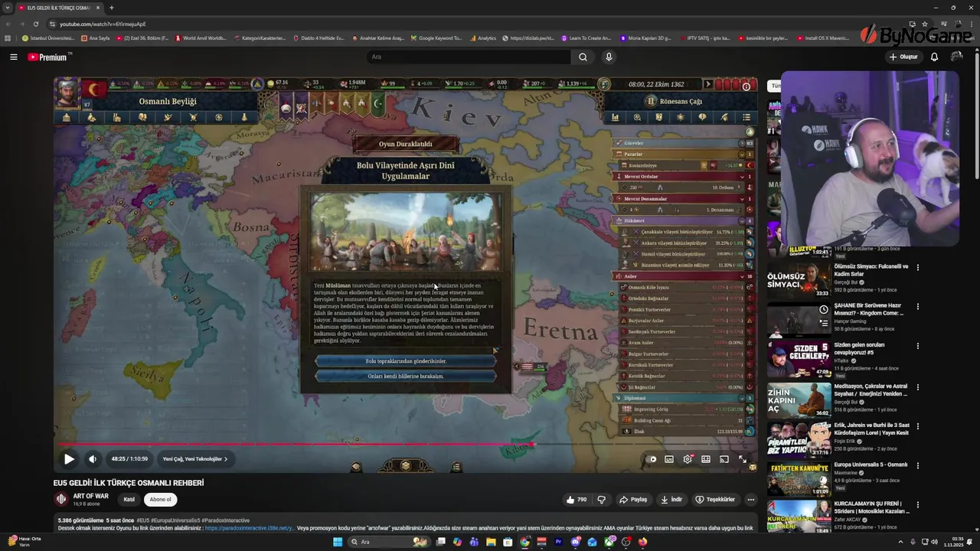Like the video (790)

[x=577, y=500]
